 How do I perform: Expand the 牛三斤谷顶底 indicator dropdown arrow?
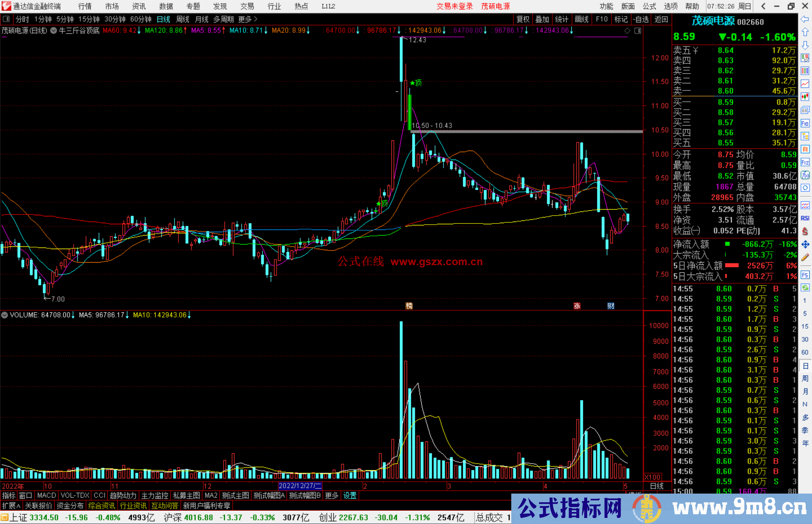click(x=54, y=30)
